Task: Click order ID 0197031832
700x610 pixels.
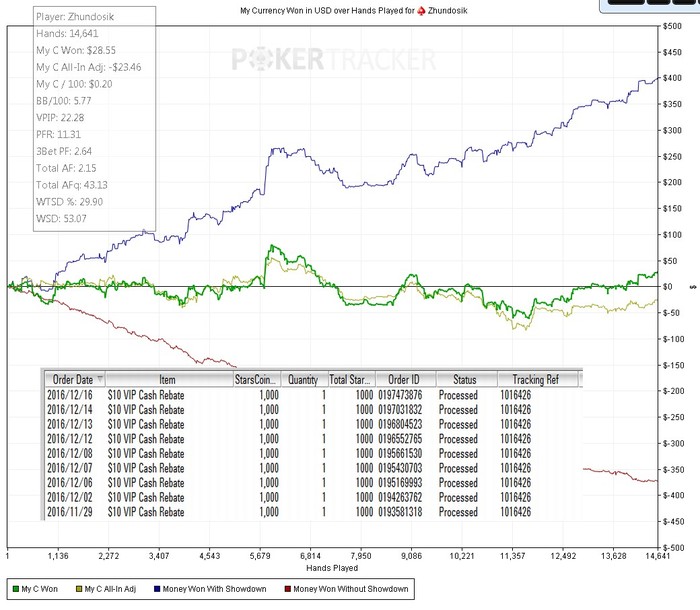Action: tap(400, 410)
